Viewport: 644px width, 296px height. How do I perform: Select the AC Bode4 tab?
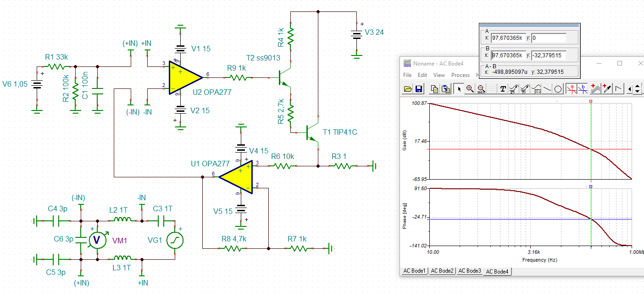[498, 271]
